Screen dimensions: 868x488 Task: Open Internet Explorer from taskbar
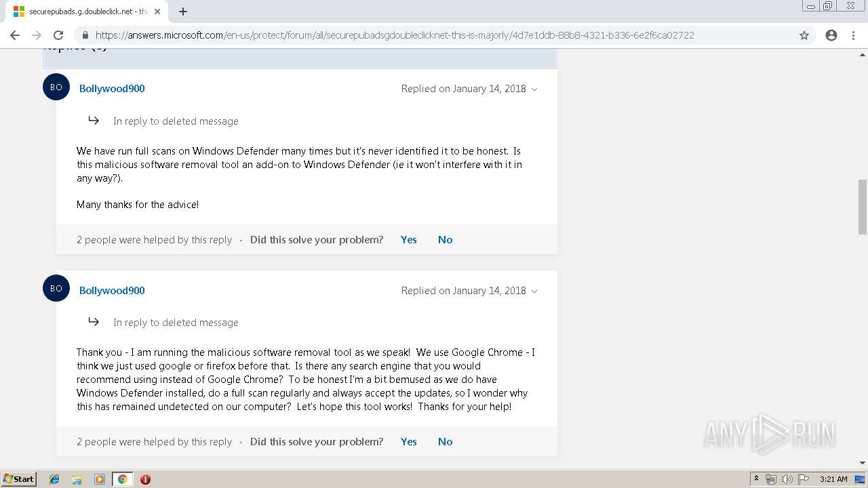54,479
